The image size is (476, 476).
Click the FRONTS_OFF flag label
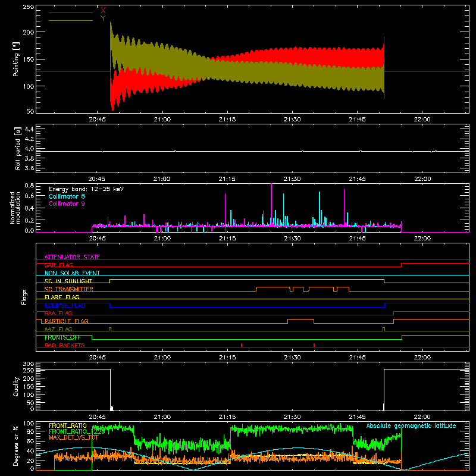(x=62, y=337)
